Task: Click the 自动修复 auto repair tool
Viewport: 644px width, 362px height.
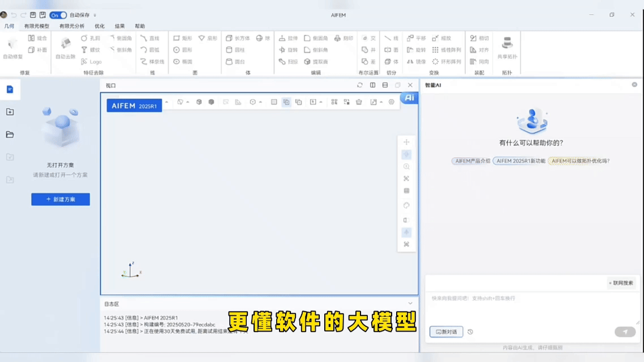Action: pos(12,49)
